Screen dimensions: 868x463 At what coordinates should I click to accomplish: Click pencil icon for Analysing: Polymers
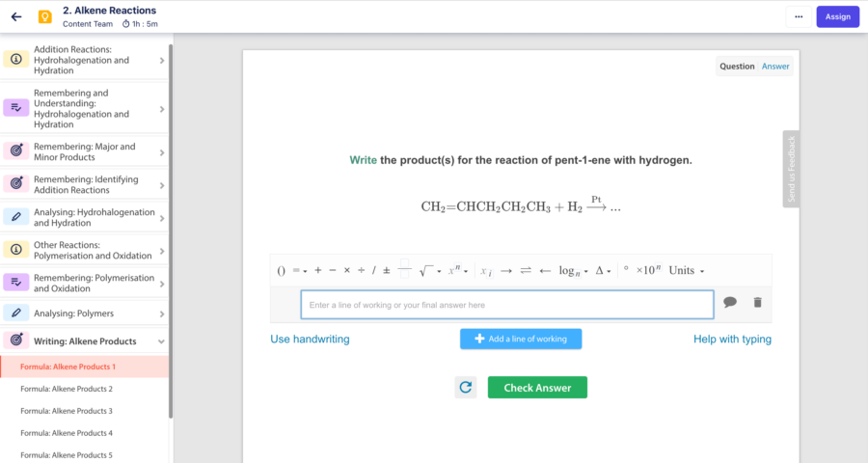pyautogui.click(x=16, y=313)
